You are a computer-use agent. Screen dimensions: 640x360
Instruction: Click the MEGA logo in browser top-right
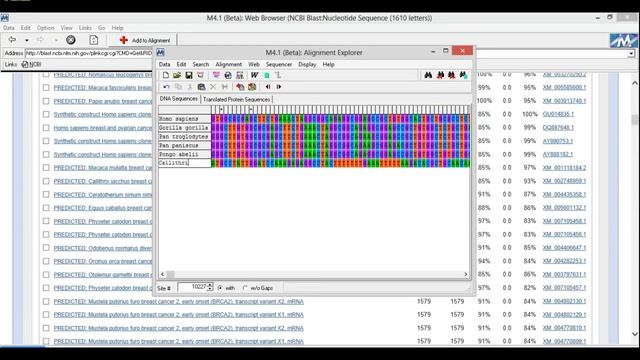coord(623,40)
